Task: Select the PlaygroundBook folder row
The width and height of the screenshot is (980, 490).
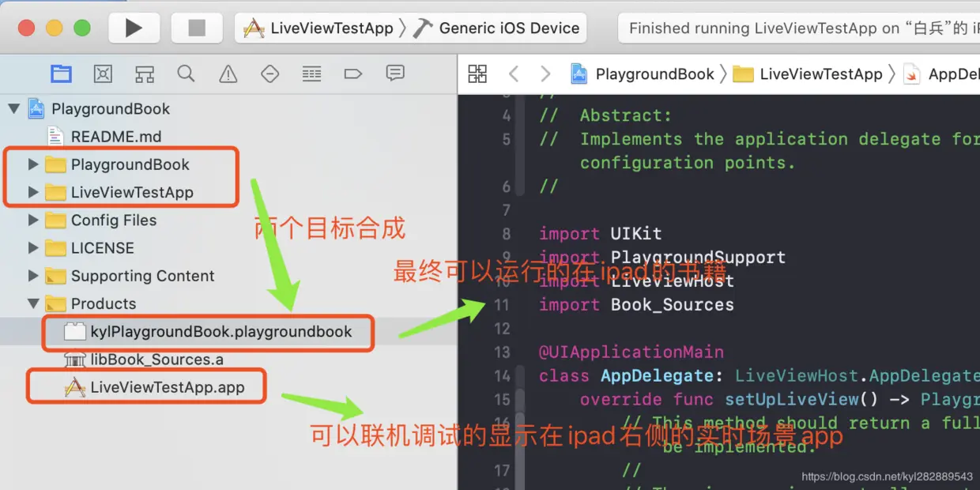Action: pos(130,164)
